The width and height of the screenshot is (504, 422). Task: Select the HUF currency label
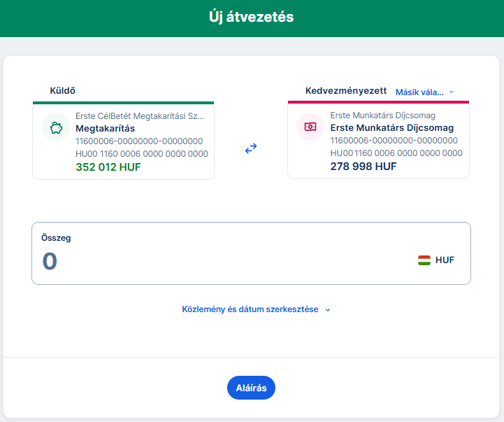pyautogui.click(x=445, y=260)
